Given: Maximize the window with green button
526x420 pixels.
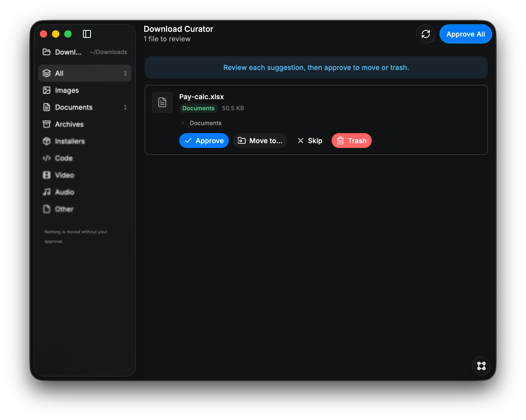Looking at the screenshot, I should pyautogui.click(x=68, y=34).
